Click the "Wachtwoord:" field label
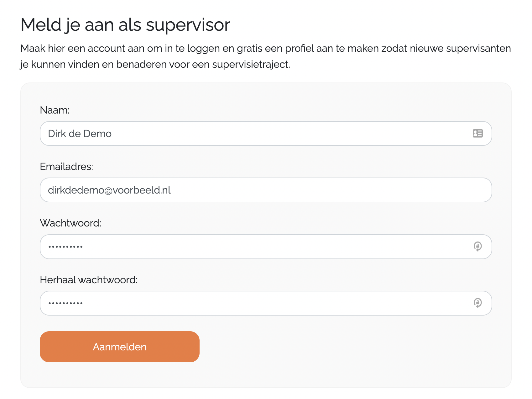The width and height of the screenshot is (532, 399). [70, 223]
